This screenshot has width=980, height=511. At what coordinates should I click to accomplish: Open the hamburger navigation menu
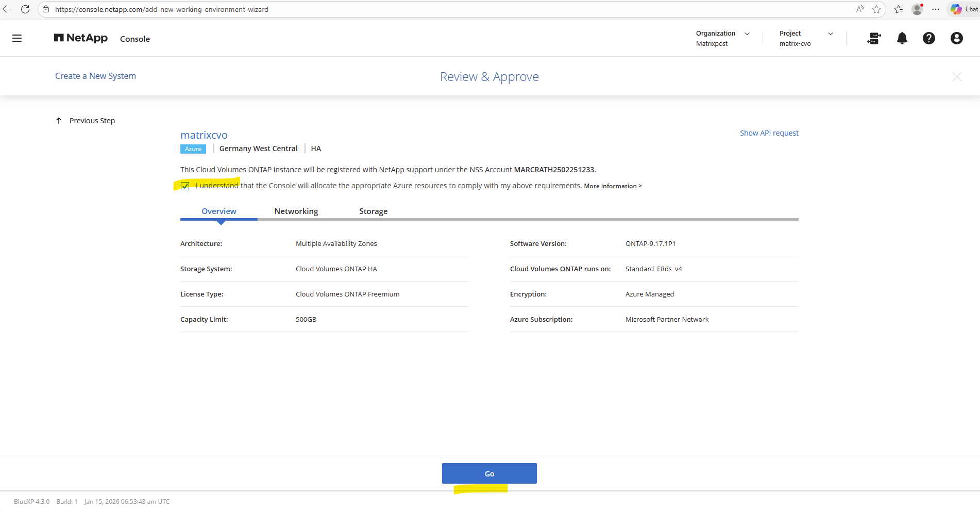17,38
